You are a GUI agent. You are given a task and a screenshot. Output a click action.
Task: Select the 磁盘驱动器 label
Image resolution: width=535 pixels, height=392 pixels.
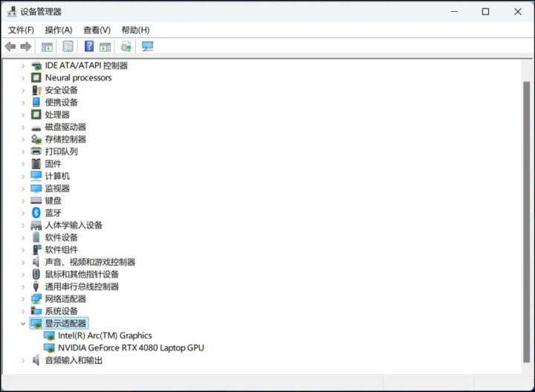(x=65, y=127)
